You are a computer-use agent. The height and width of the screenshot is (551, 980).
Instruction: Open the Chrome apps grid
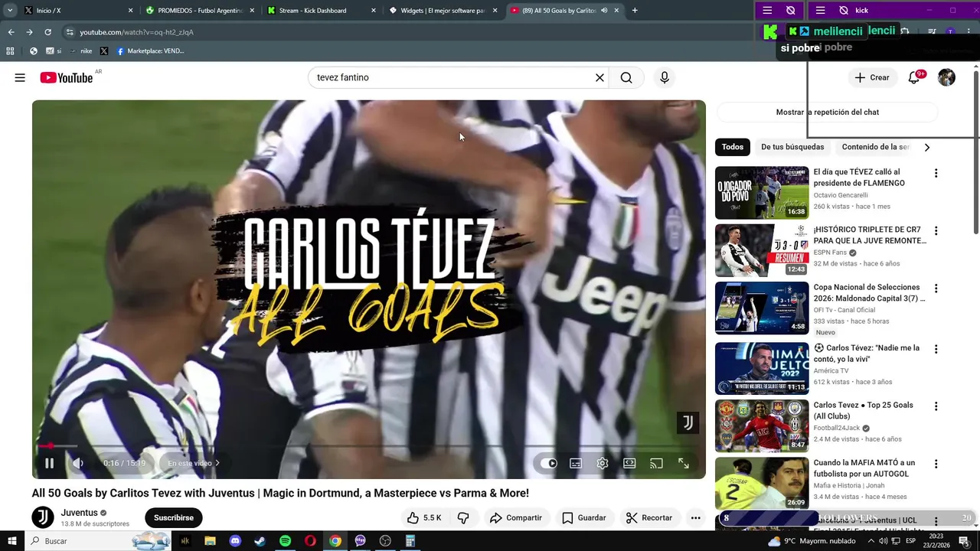10,51
